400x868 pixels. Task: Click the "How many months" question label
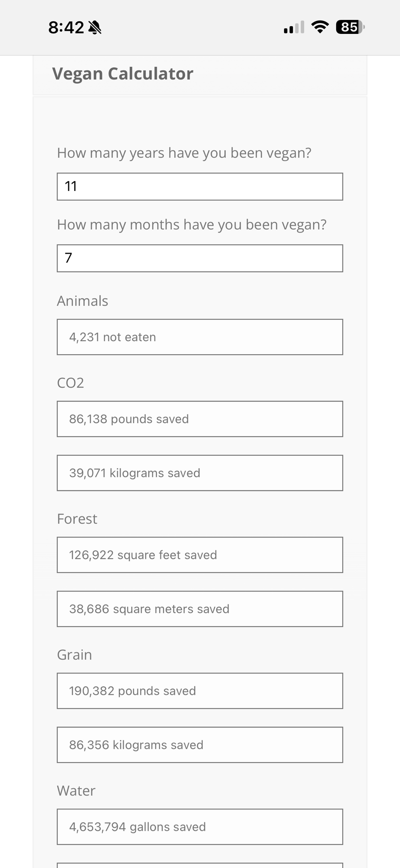[x=191, y=224]
